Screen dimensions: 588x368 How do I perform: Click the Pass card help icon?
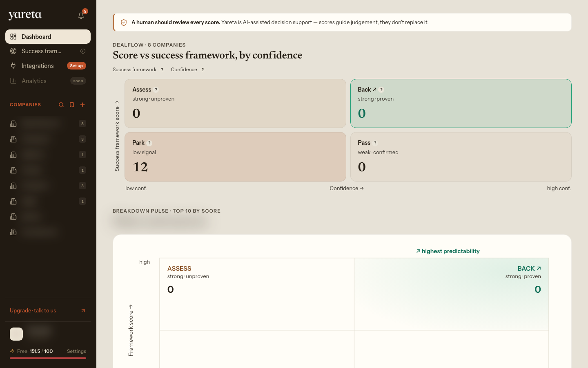coord(375,143)
